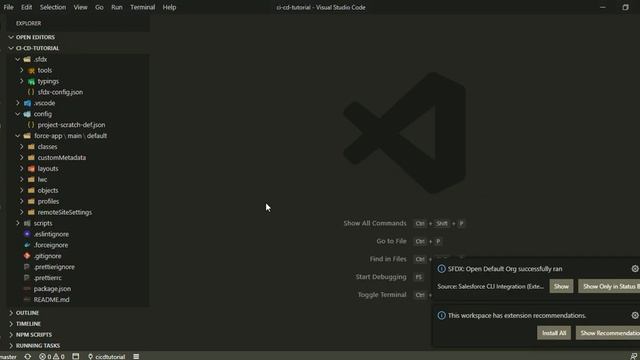
Task: Expand the lwc folder chevron
Action: coord(22,179)
